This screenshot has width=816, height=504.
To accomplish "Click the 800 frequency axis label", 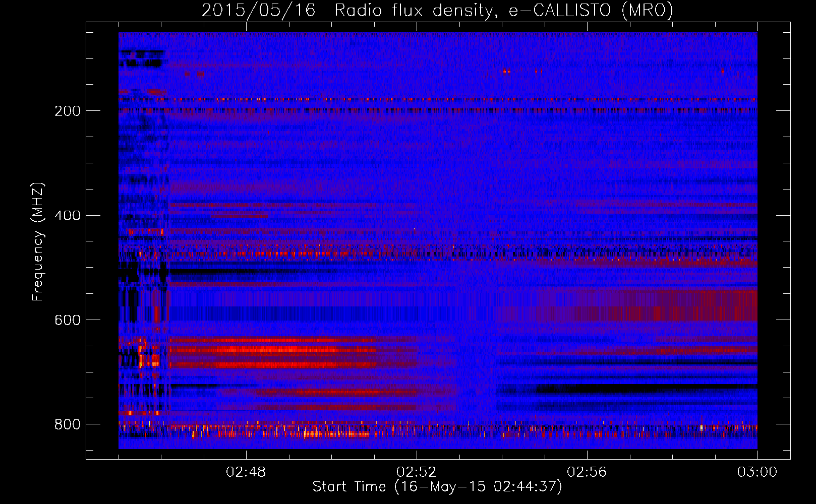I will [67, 424].
